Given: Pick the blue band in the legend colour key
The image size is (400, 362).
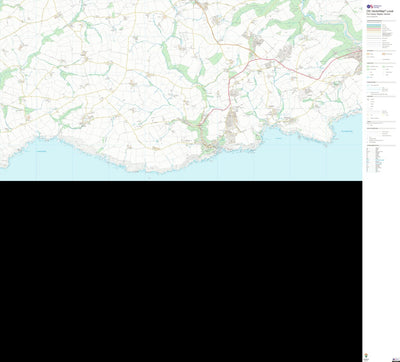Looking at the screenshot, I should click(x=374, y=25).
